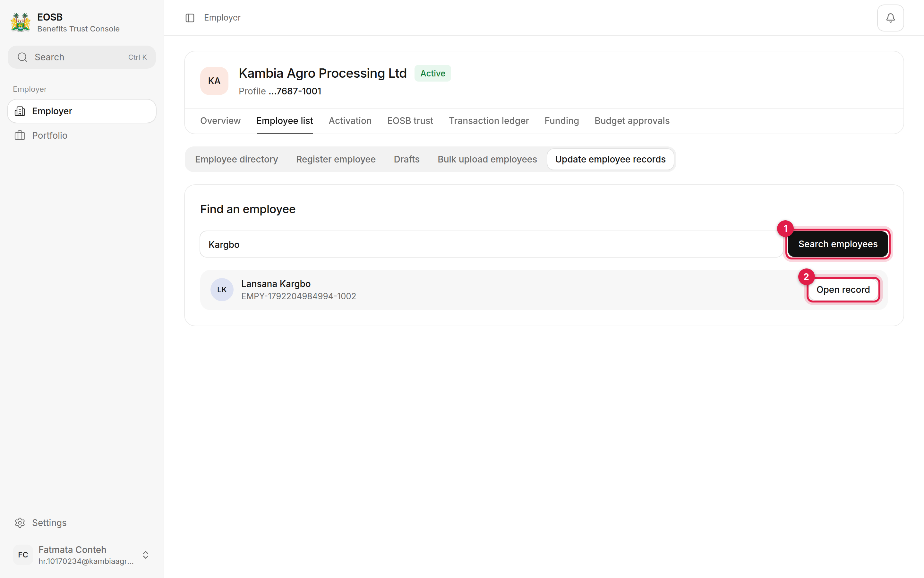924x578 pixels.
Task: Click the profile number ...7687-1001
Action: click(x=295, y=92)
